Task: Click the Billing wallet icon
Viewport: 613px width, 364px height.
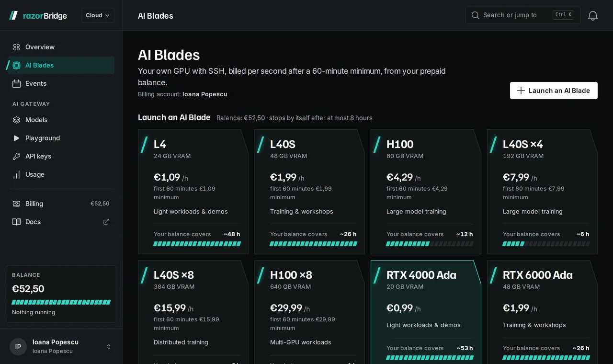Action: point(16,204)
